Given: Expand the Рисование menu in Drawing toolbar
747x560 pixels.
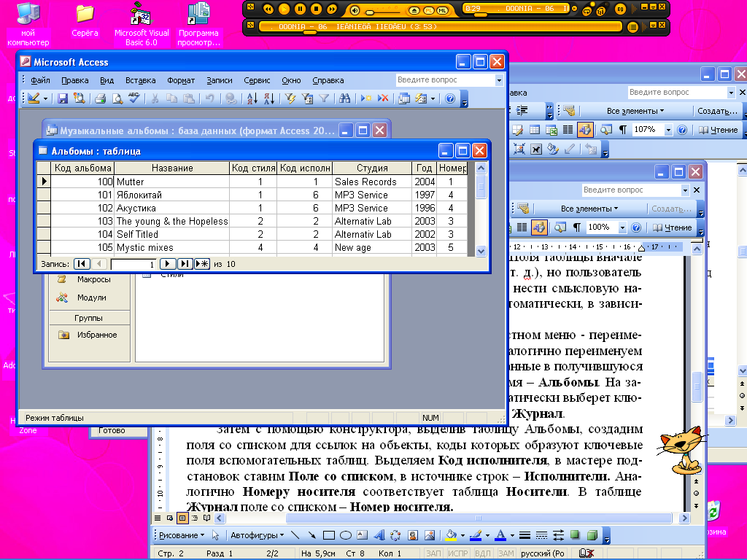Looking at the screenshot, I should (182, 535).
